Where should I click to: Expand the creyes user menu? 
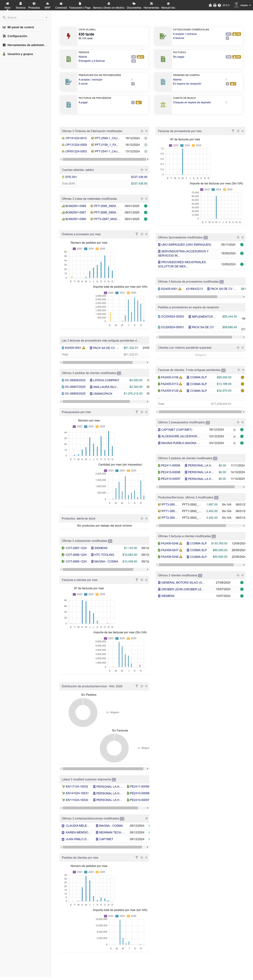pos(250,5)
